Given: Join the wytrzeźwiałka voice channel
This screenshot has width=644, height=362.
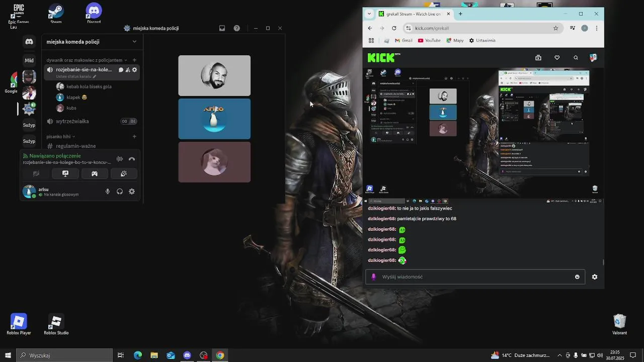Looking at the screenshot, I should click(91, 121).
